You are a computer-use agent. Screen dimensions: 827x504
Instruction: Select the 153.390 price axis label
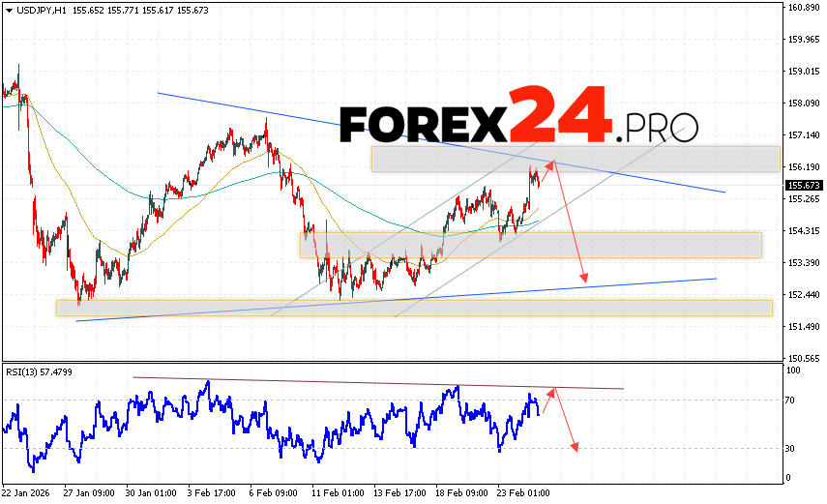pyautogui.click(x=804, y=263)
